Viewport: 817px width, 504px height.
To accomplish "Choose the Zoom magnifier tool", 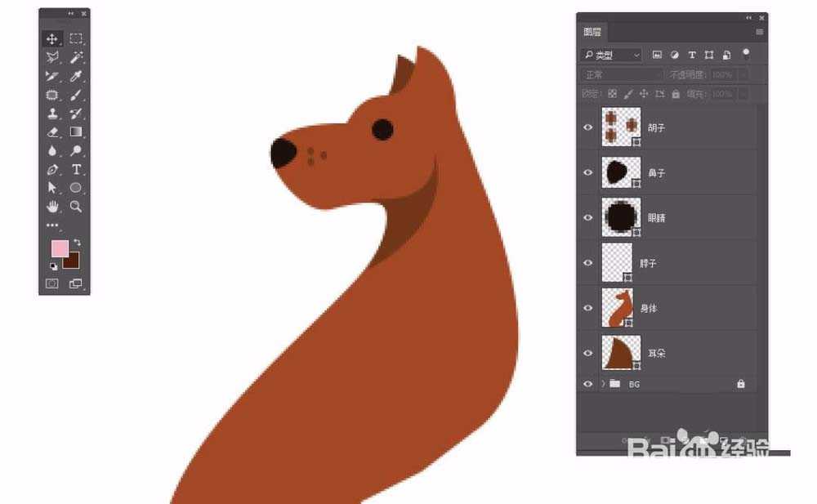I will [x=76, y=207].
